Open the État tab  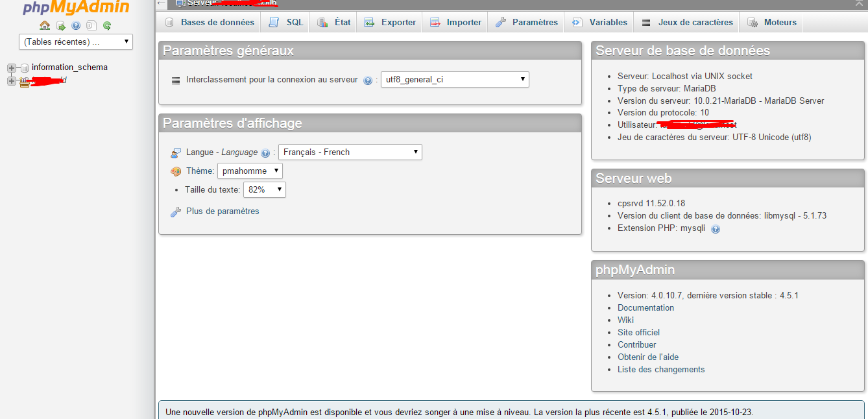point(333,22)
